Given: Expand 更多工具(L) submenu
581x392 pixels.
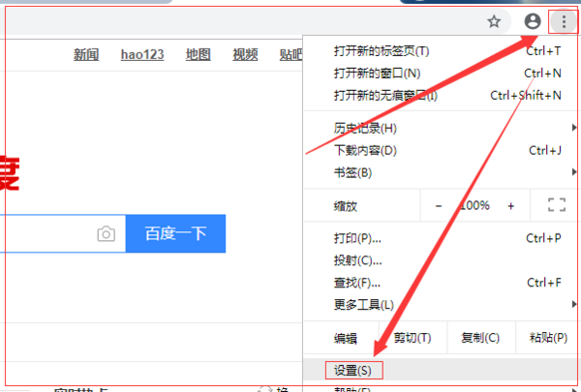Looking at the screenshot, I should (x=363, y=305).
